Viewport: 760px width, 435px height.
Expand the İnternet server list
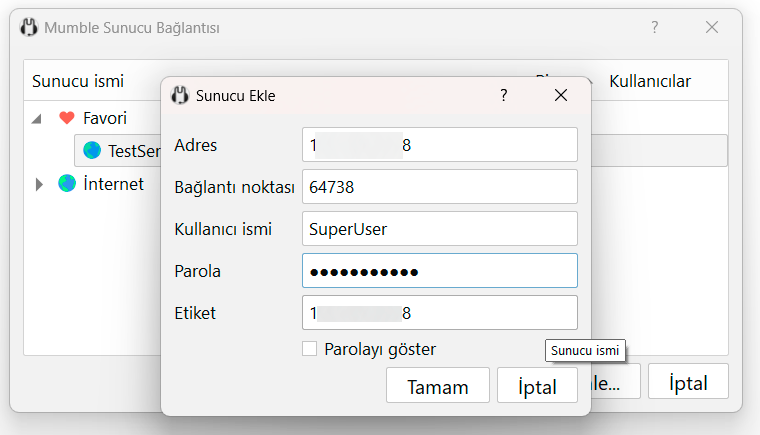click(x=39, y=184)
